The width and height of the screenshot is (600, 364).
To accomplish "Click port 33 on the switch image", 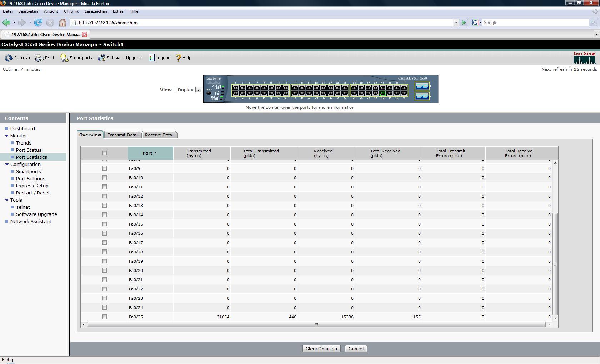I will (x=354, y=88).
